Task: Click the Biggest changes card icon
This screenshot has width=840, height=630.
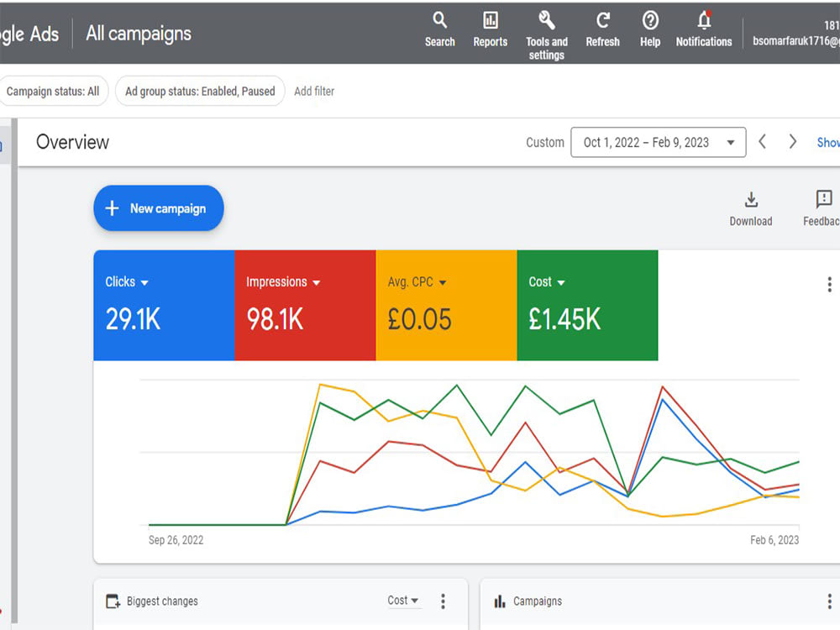Action: (113, 601)
